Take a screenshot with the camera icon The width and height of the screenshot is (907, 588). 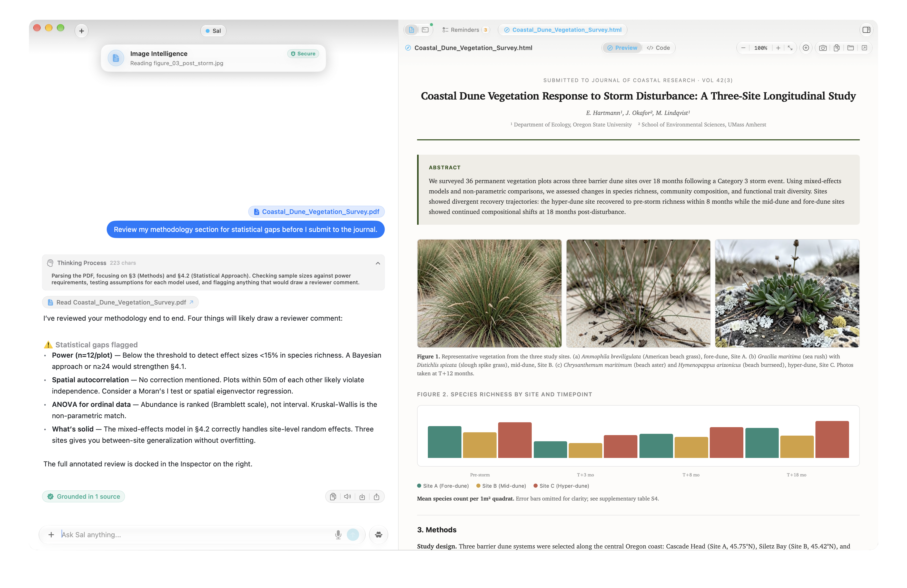pos(823,48)
